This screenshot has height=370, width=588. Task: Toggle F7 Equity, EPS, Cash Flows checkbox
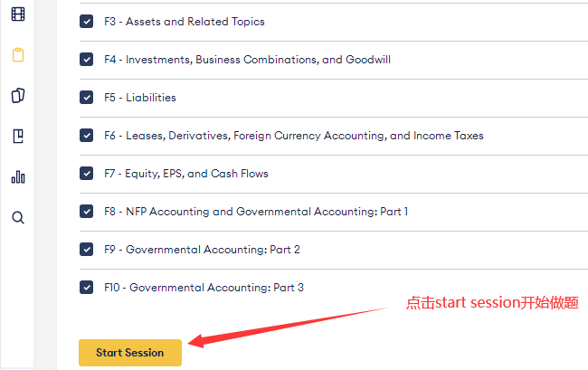coord(86,174)
